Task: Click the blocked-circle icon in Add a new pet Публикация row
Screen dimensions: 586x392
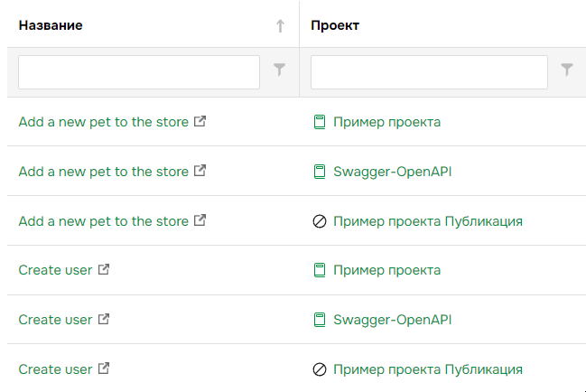Action: (x=319, y=221)
